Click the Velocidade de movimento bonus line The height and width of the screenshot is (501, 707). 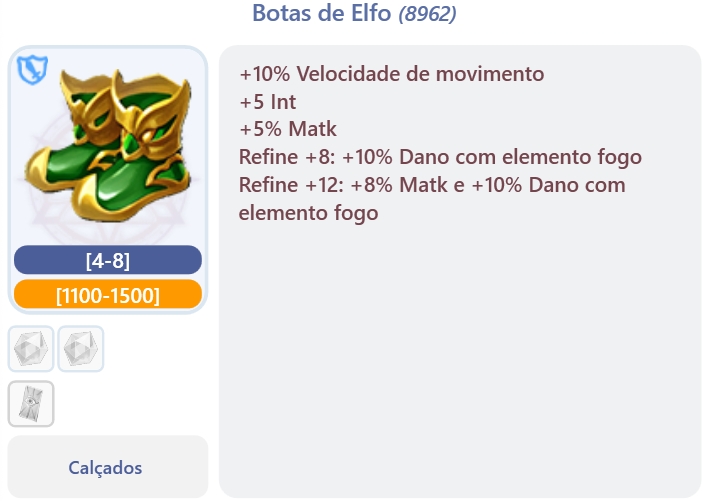click(x=391, y=74)
